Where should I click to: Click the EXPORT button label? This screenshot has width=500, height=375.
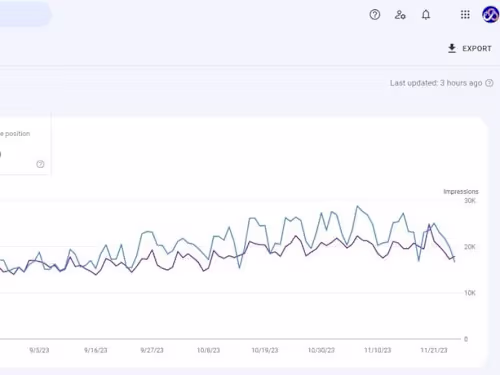(x=477, y=49)
